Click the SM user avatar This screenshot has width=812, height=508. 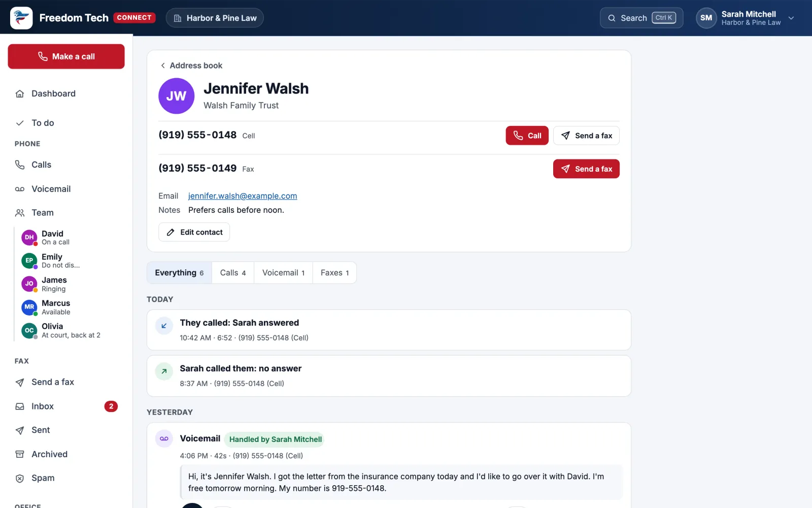click(x=706, y=18)
